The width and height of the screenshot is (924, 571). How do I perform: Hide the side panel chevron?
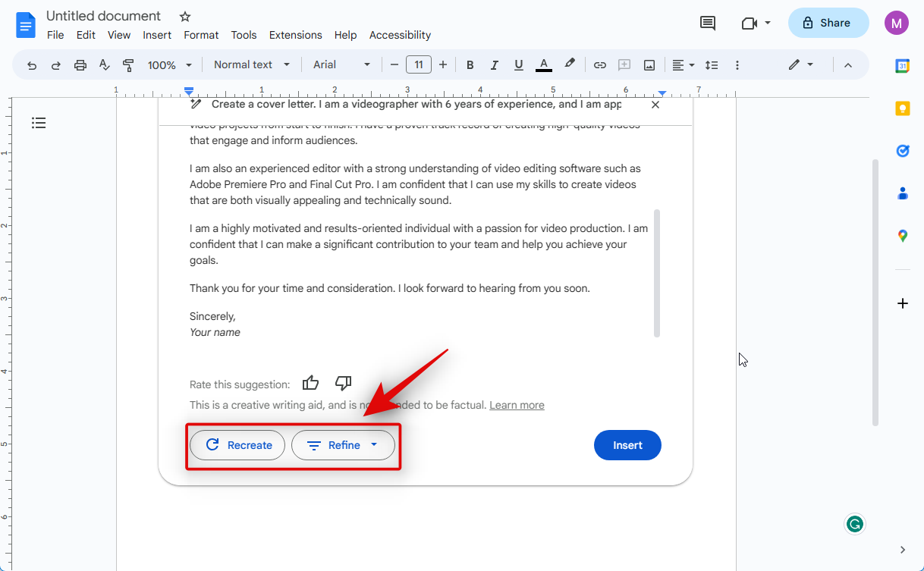(902, 549)
